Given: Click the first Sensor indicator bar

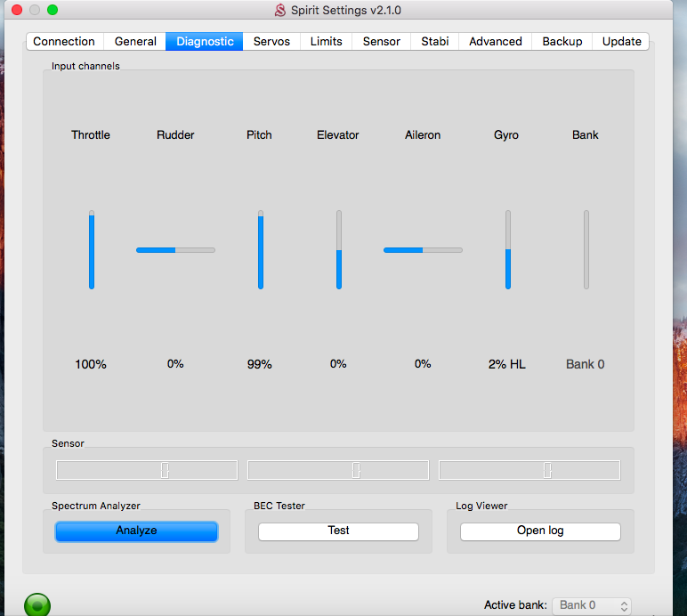Looking at the screenshot, I should pyautogui.click(x=147, y=470).
